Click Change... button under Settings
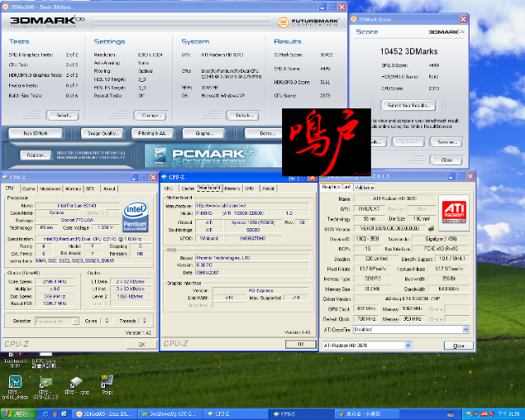 tap(151, 115)
